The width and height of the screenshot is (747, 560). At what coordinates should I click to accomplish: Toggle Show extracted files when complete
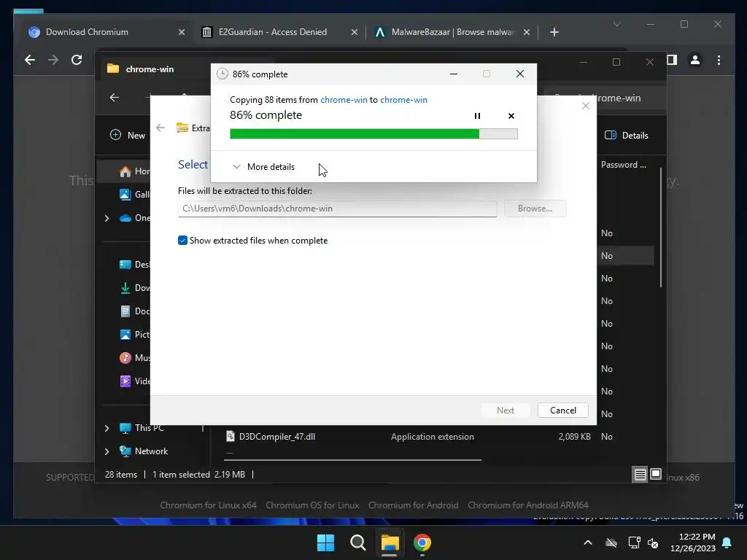coord(182,241)
